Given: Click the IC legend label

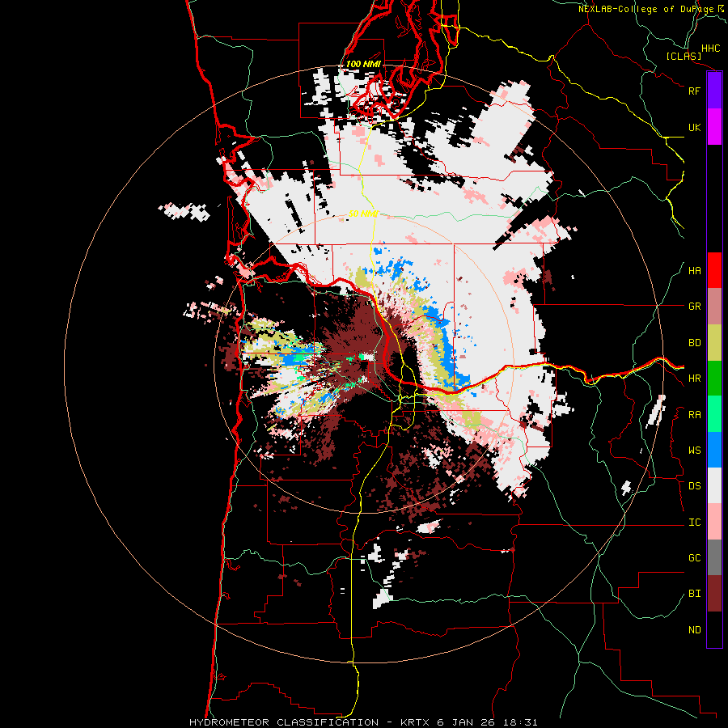Looking at the screenshot, I should coord(694,523).
